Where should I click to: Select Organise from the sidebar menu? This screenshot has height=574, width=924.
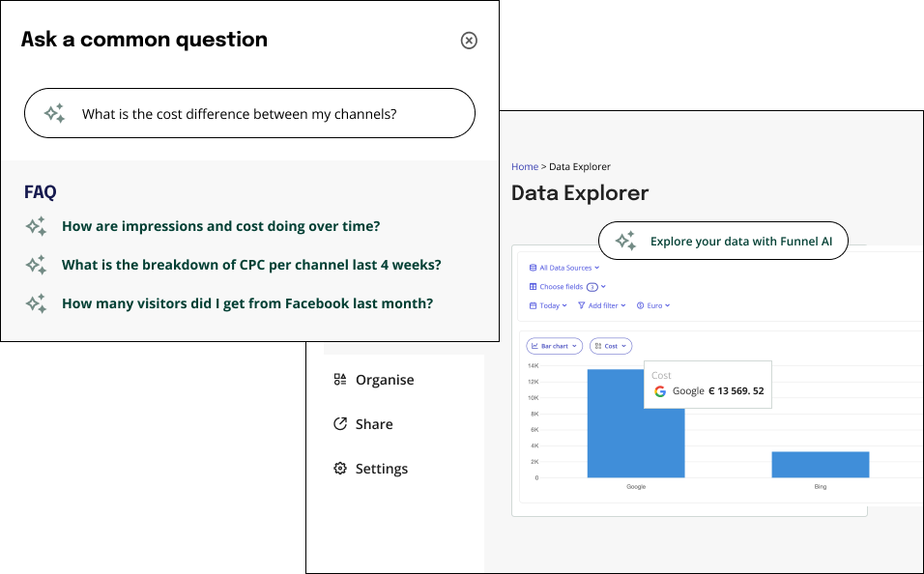(x=386, y=380)
